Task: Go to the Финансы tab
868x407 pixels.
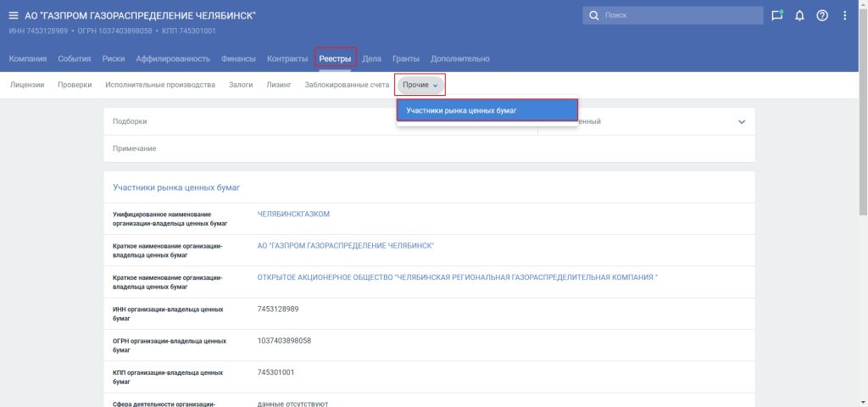Action: (238, 59)
